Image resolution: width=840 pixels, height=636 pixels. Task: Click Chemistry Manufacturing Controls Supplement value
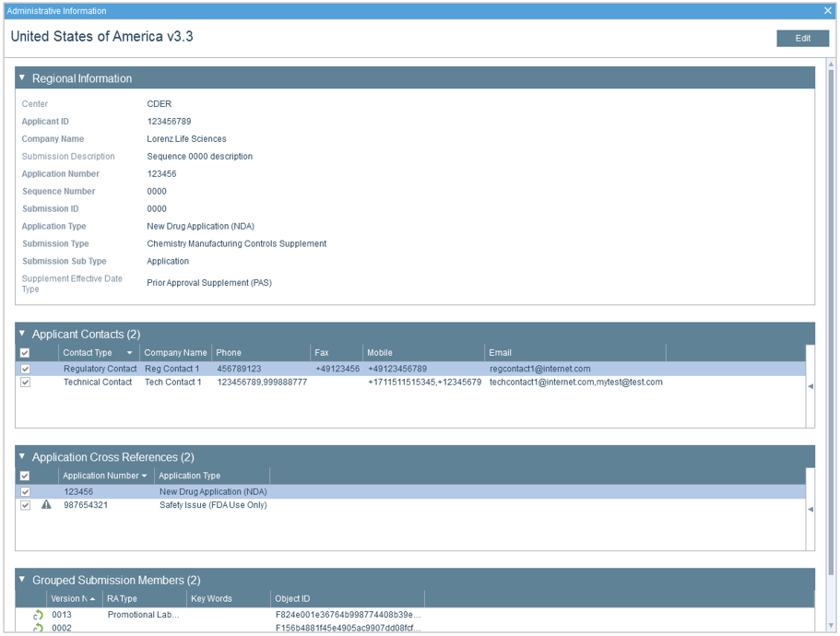237,244
